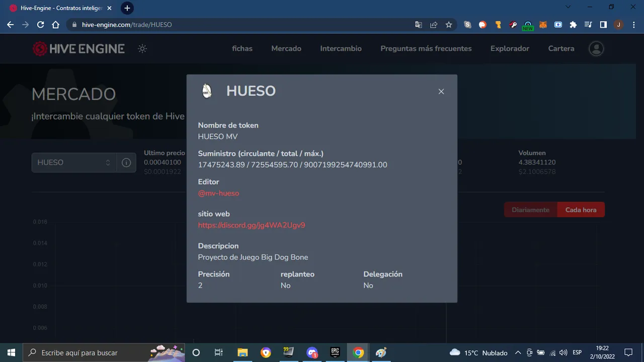
Task: Open the Wi-Fi network tray icon
Action: 552,352
